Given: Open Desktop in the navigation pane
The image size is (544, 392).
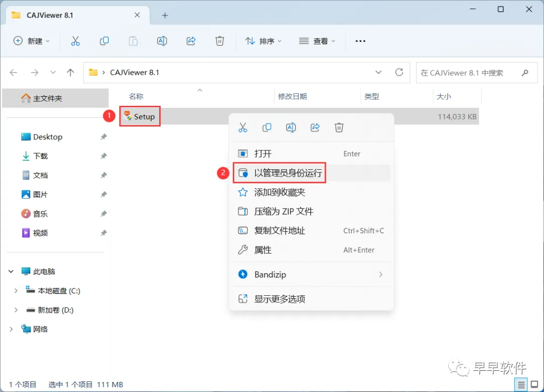Looking at the screenshot, I should point(48,137).
